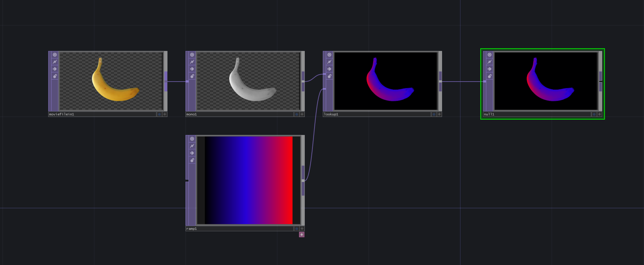Image resolution: width=644 pixels, height=265 pixels.
Task: Click the plus control on lookup1 footer
Action: pyautogui.click(x=439, y=114)
